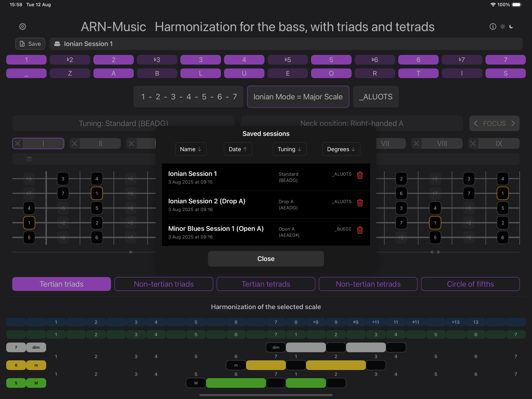Click the 1-2-3-4-5-6-7 degrees button
The height and width of the screenshot is (399, 532).
click(188, 97)
